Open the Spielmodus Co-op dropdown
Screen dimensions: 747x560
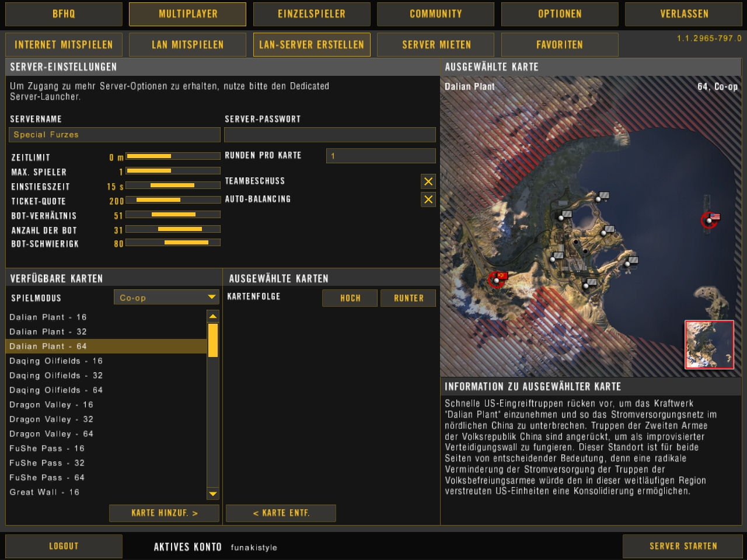[166, 297]
